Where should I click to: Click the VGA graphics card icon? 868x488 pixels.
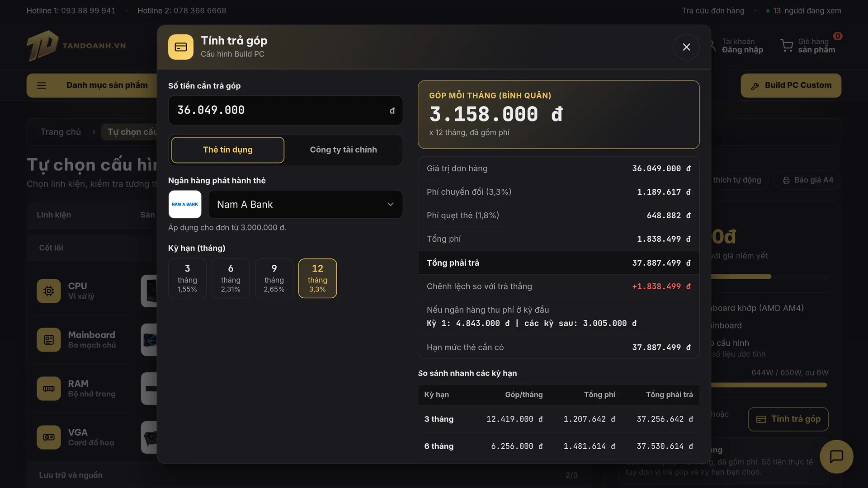point(49,437)
